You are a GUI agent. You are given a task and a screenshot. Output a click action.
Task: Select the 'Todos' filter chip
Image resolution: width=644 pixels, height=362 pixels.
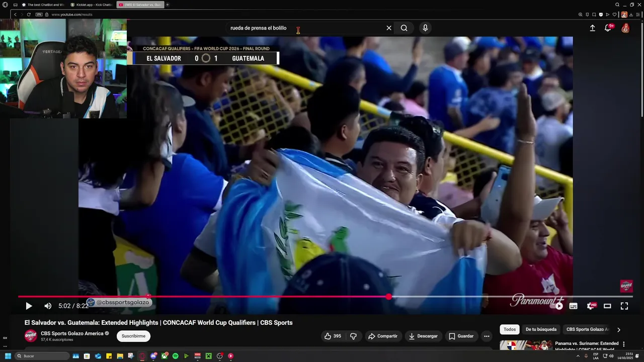pyautogui.click(x=510, y=329)
